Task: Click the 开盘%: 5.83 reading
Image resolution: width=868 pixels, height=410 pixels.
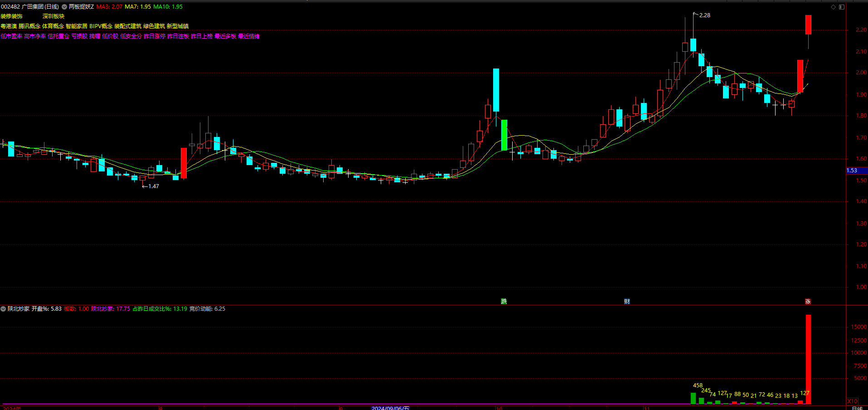Action: (x=47, y=309)
